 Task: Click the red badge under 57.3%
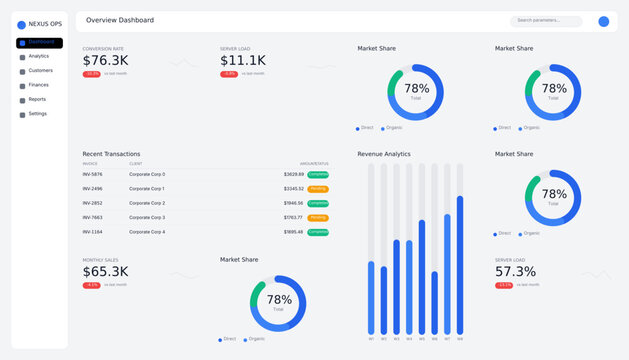pos(504,285)
